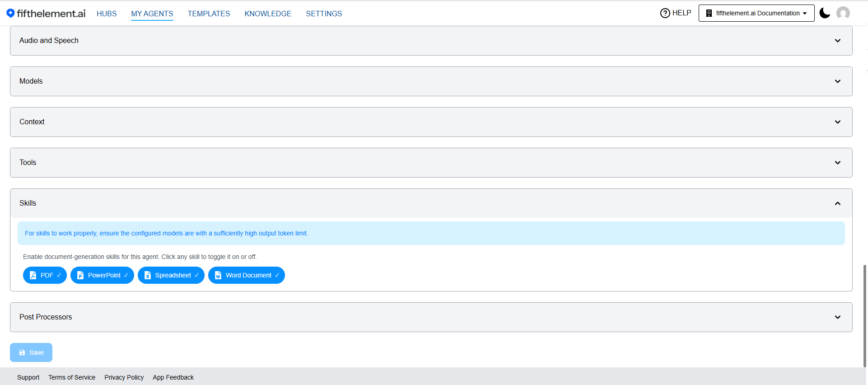
Task: Expand the Models section
Action: (x=431, y=81)
